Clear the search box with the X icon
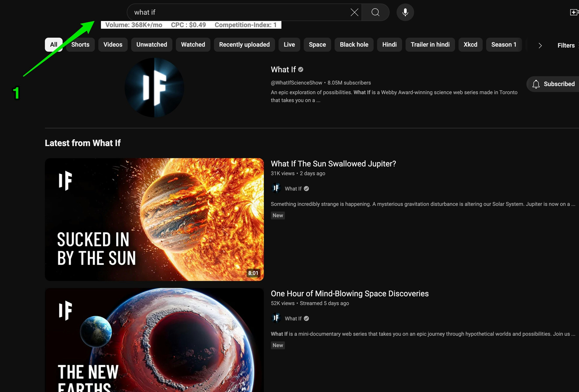The width and height of the screenshot is (579, 392). [354, 12]
